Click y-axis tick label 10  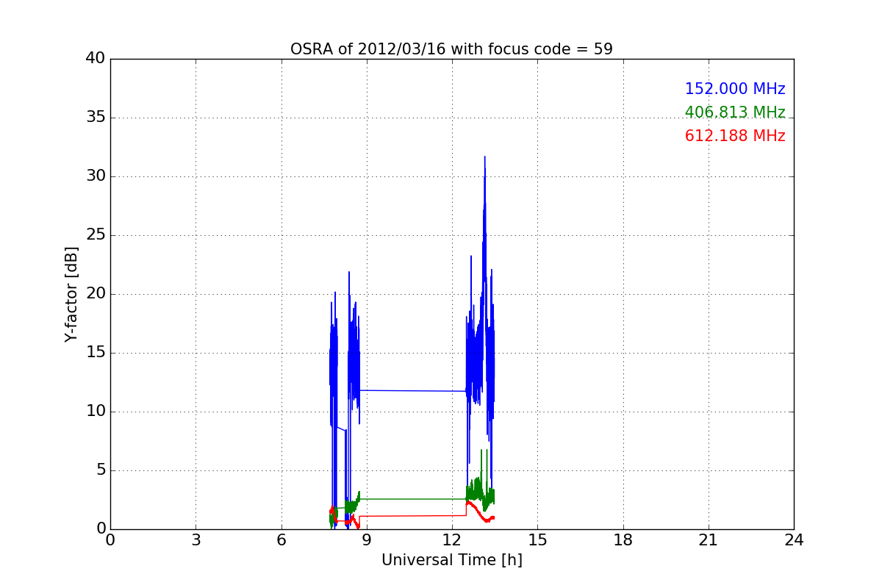coord(96,412)
